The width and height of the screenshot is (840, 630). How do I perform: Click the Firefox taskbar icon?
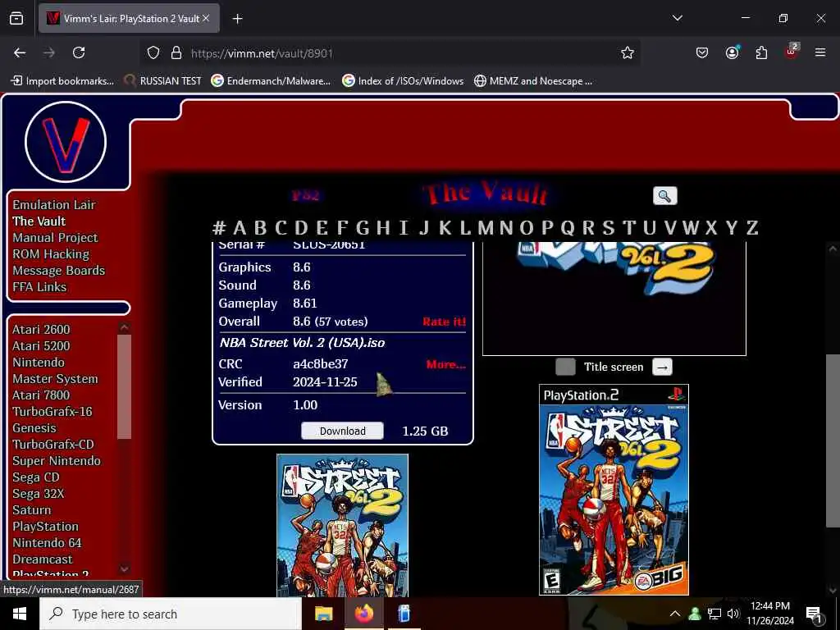363,614
